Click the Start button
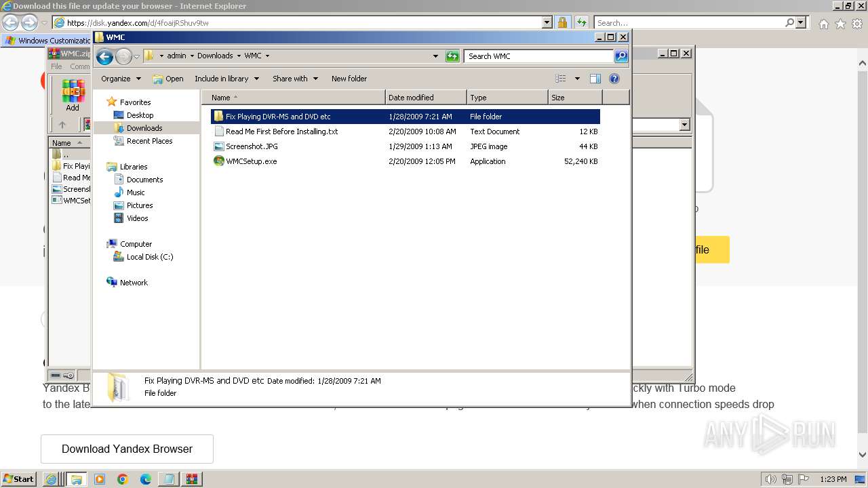 (19, 479)
